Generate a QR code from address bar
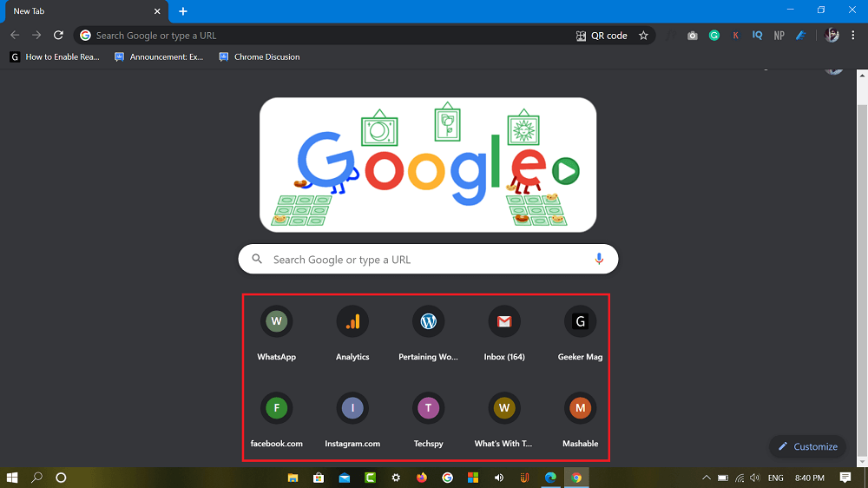Viewport: 868px width, 488px height. [602, 36]
